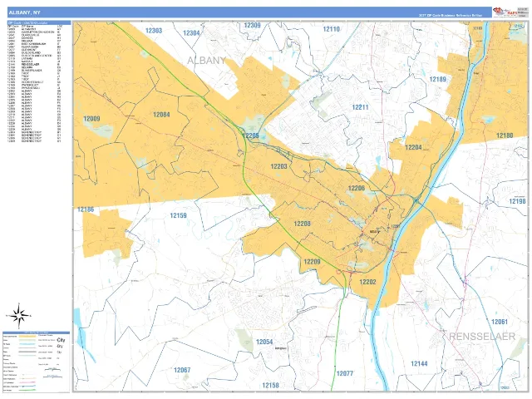Click ZIP code label 12159
532x399 pixels.
178,215
